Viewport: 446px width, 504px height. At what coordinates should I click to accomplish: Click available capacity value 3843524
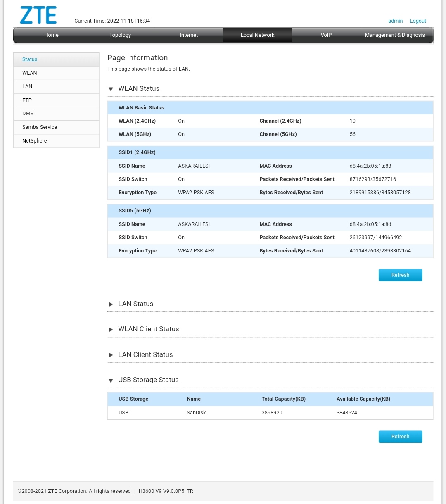coord(346,413)
